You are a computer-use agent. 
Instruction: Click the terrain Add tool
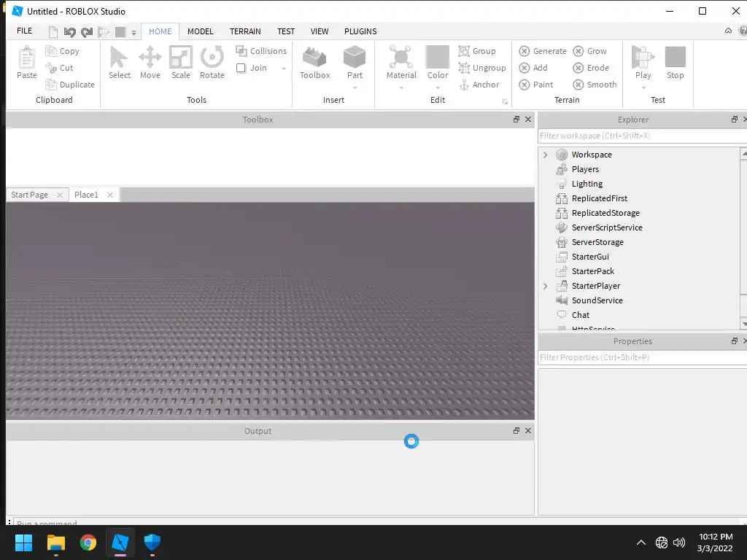533,68
